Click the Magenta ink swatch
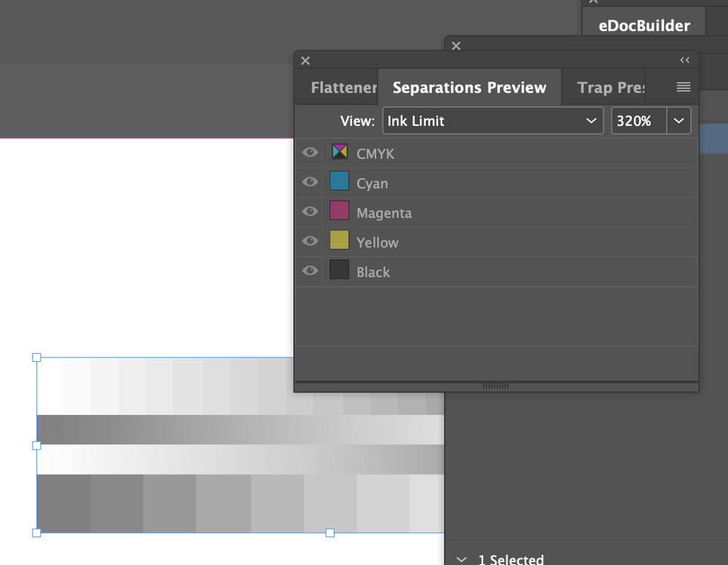The height and width of the screenshot is (565, 728). click(340, 210)
